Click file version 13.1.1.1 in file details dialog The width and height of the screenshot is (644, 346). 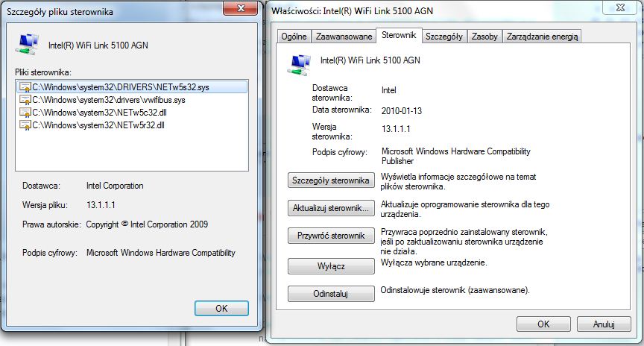(x=101, y=205)
